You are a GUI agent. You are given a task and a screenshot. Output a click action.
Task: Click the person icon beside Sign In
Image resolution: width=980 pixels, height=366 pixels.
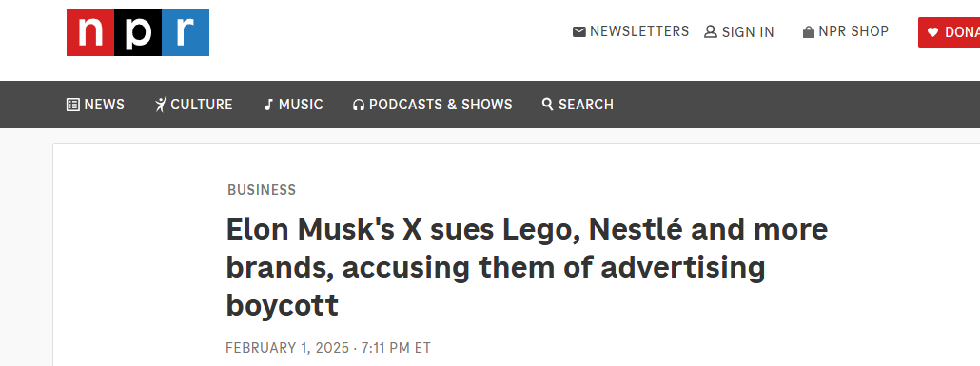(711, 32)
